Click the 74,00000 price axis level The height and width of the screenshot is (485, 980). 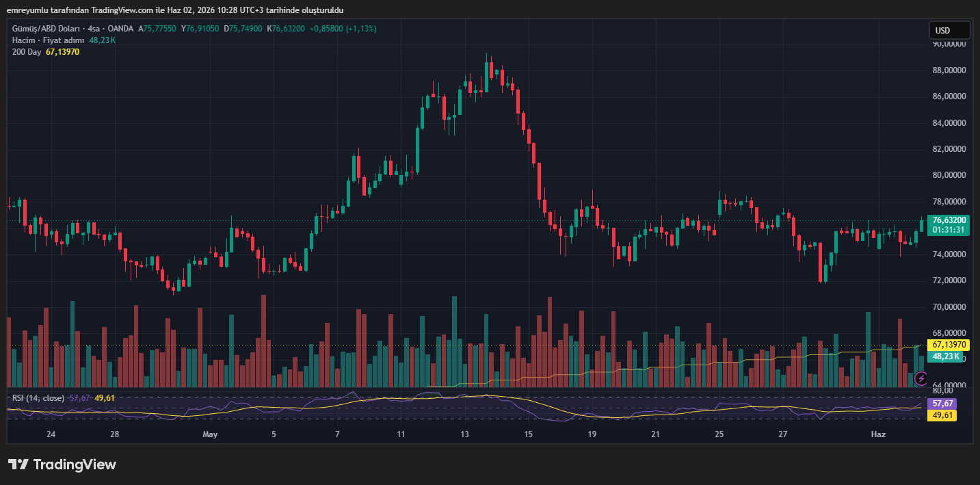point(949,254)
